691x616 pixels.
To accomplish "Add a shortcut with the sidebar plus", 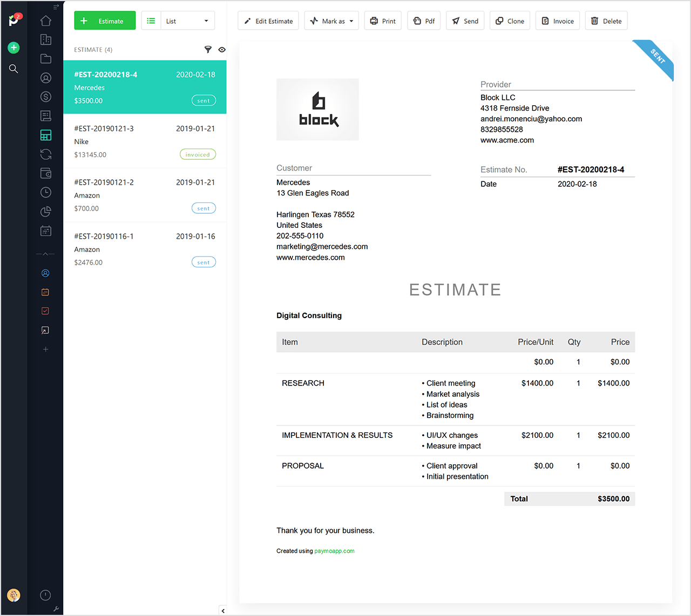I will coord(45,349).
